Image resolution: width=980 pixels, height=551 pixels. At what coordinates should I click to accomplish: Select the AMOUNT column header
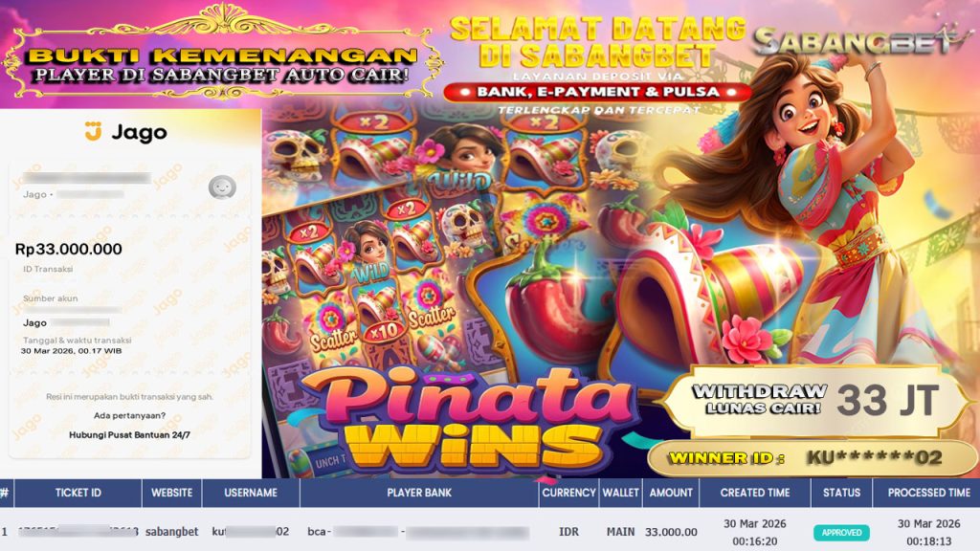(671, 493)
